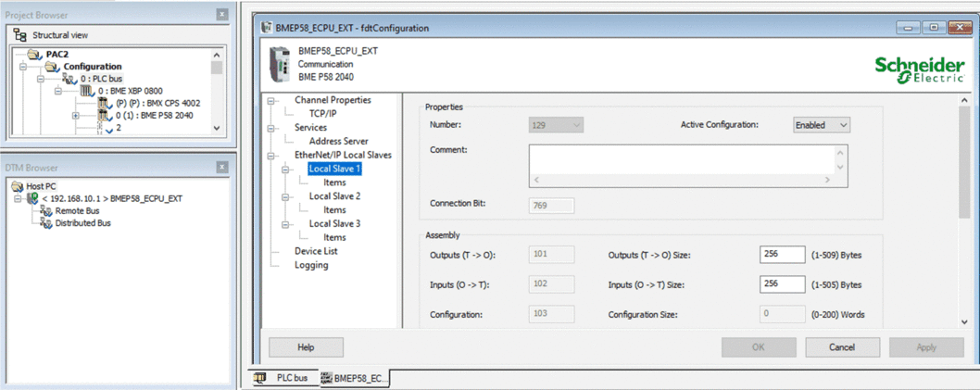Select Services tree item
This screenshot has width=980, height=390.
tap(310, 128)
